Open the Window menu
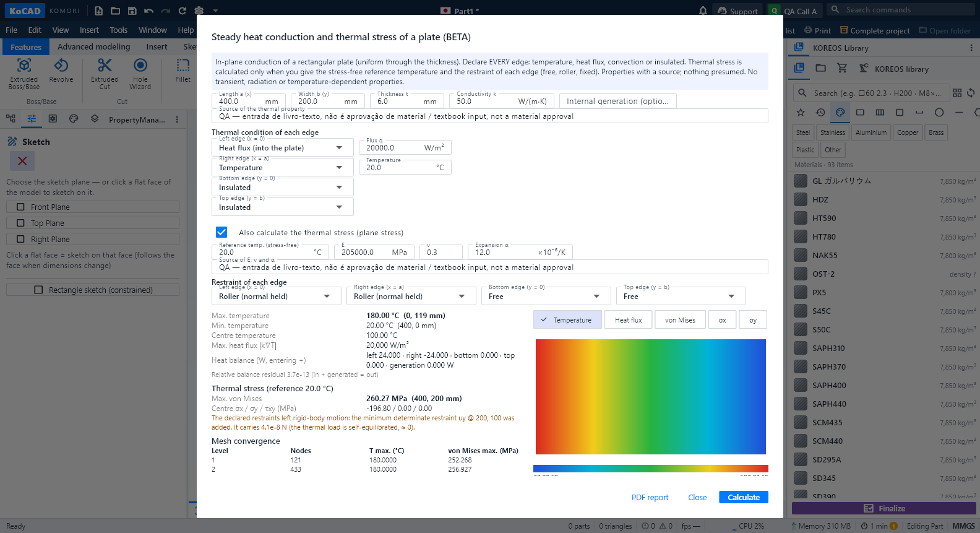The width and height of the screenshot is (980, 533). pos(153,30)
